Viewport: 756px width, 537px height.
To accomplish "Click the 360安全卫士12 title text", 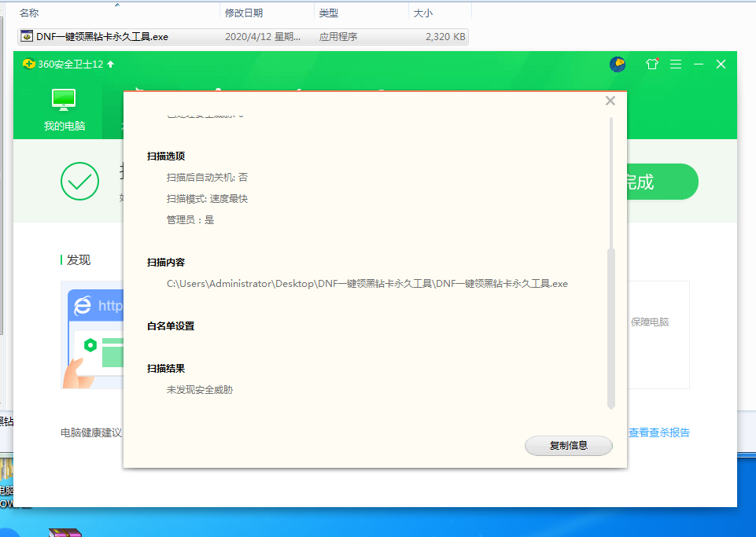I will 70,64.
